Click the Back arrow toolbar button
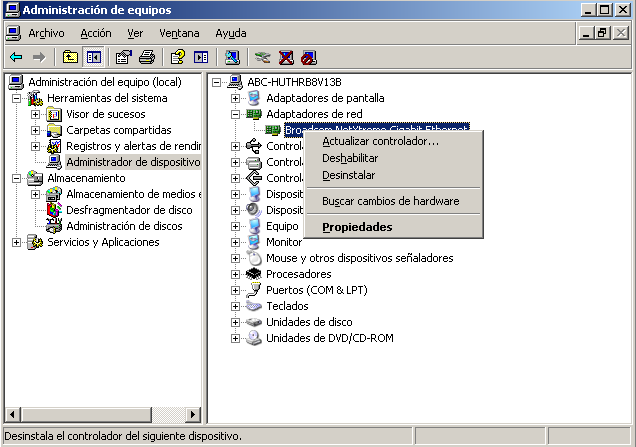This screenshot has height=447, width=636. coord(16,57)
